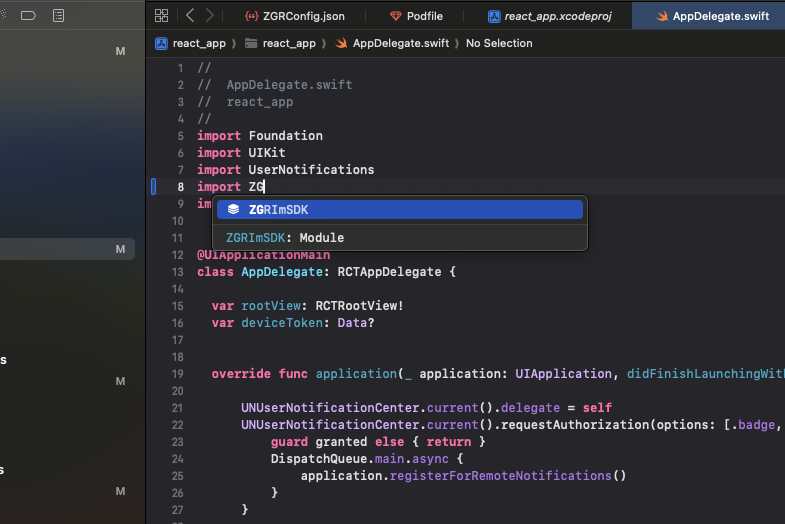Click the Podfile ruby gem icon
Image resolution: width=785 pixels, height=524 pixels.
pos(396,16)
